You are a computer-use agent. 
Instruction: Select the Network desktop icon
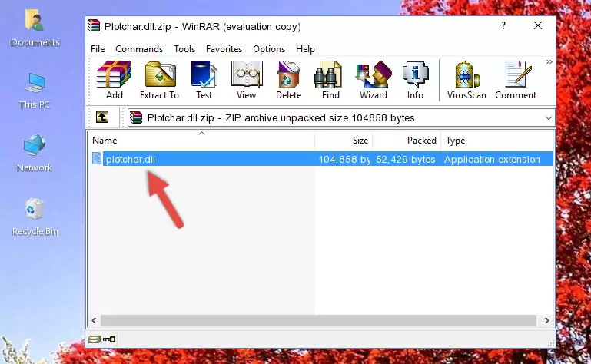point(35,153)
